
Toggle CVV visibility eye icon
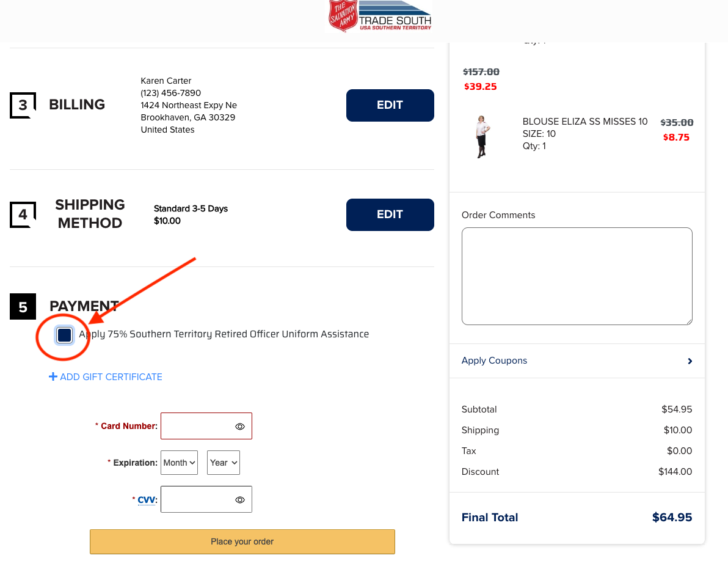[239, 500]
